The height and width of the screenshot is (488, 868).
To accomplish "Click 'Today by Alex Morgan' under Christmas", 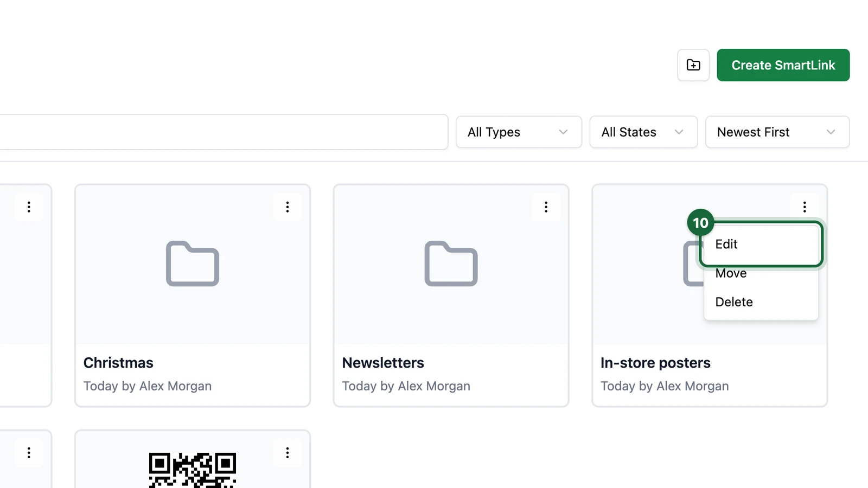I will (148, 386).
